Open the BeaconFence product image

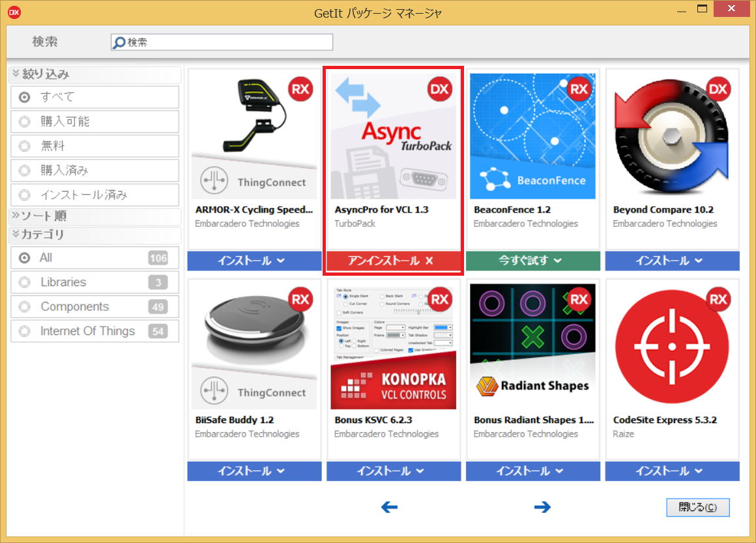[532, 136]
